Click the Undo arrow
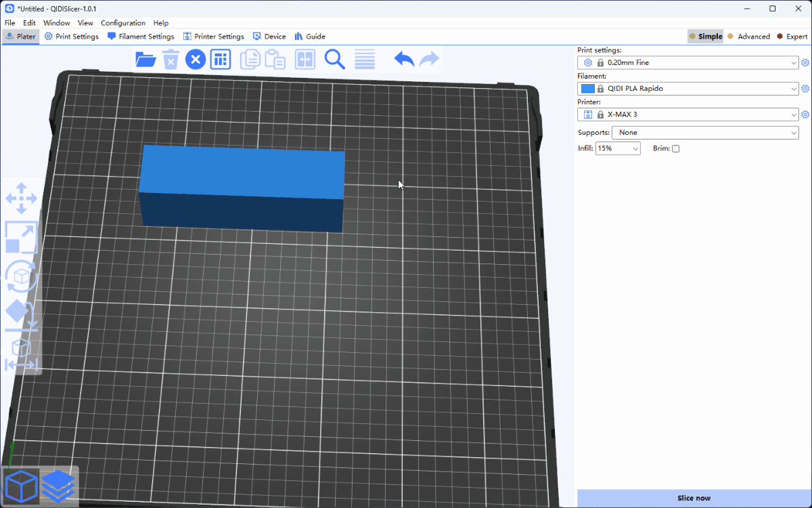 (x=404, y=60)
